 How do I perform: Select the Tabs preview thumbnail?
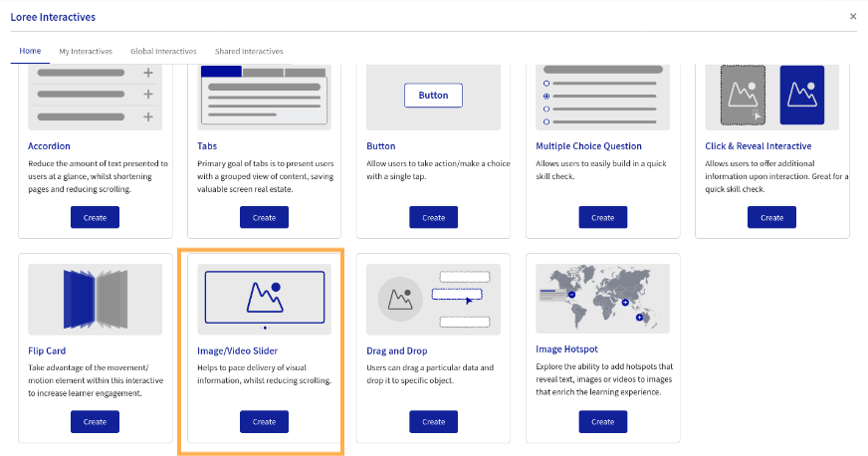[x=264, y=98]
